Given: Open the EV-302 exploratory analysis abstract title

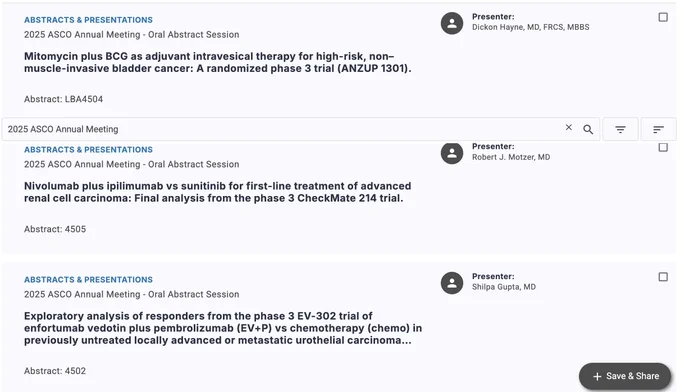Looking at the screenshot, I should pos(223,328).
